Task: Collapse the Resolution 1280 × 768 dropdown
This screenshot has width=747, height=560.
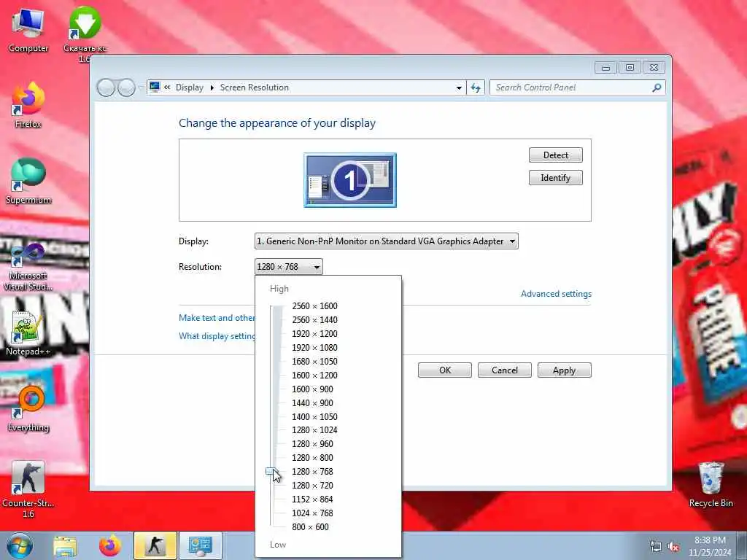Action: tap(289, 267)
